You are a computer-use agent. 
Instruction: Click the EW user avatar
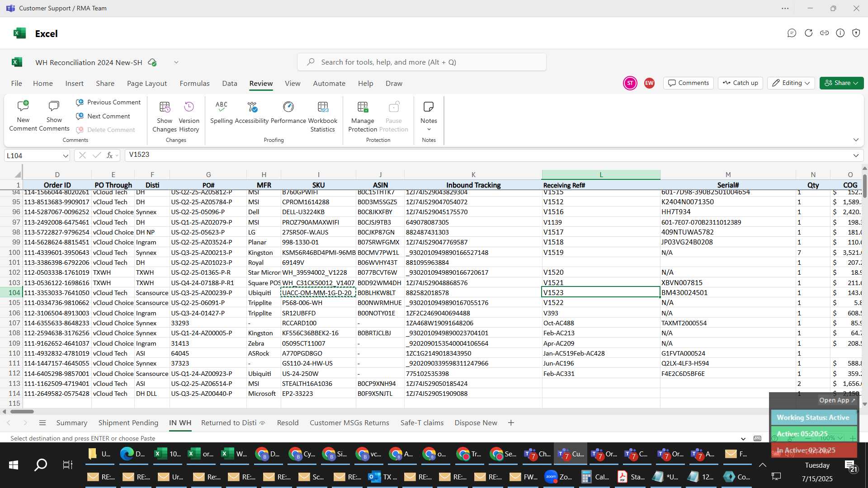tap(649, 83)
